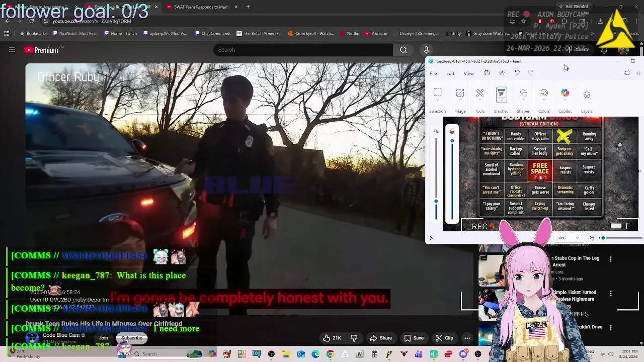Expand the Selection dropdown chevron in Paint
Image resolution: width=644 pixels, height=362 pixels.
(x=438, y=101)
